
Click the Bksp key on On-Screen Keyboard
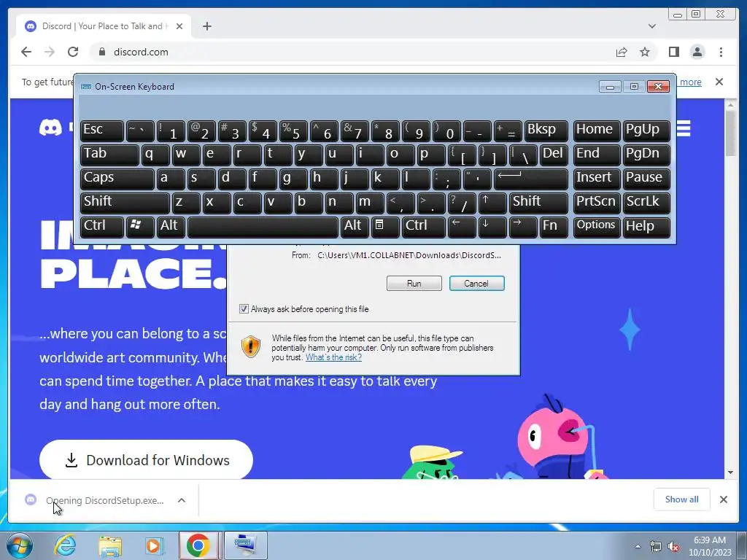click(546, 130)
